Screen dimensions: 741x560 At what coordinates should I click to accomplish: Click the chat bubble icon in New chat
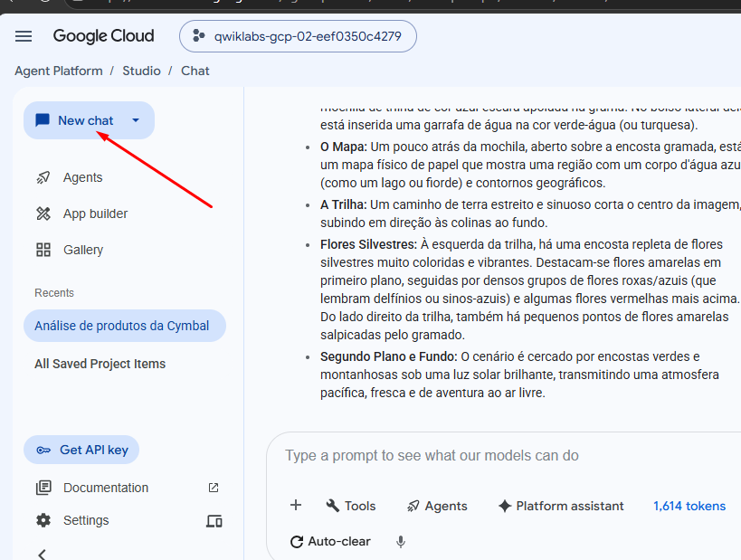(x=42, y=120)
